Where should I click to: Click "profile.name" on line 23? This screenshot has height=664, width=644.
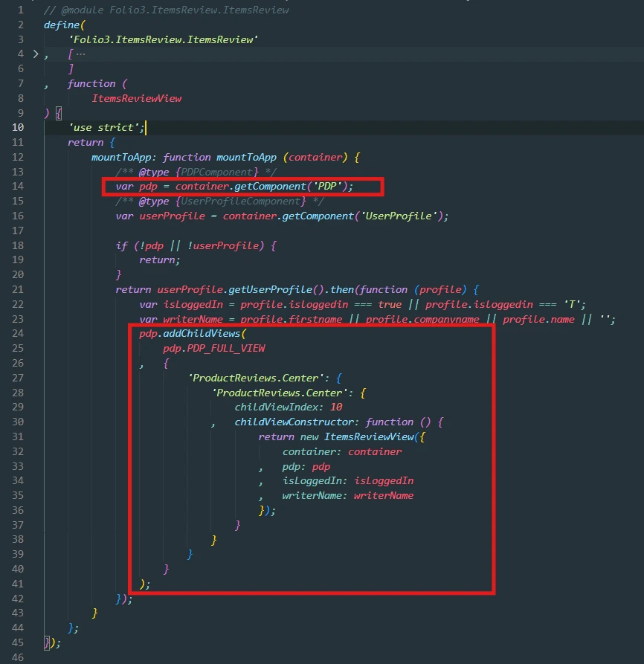coord(538,319)
